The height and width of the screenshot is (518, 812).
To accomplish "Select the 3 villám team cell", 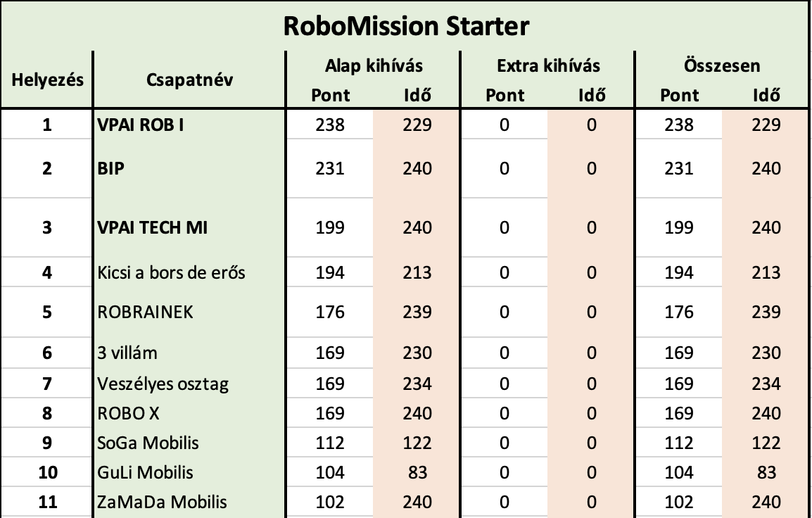I will [x=189, y=353].
